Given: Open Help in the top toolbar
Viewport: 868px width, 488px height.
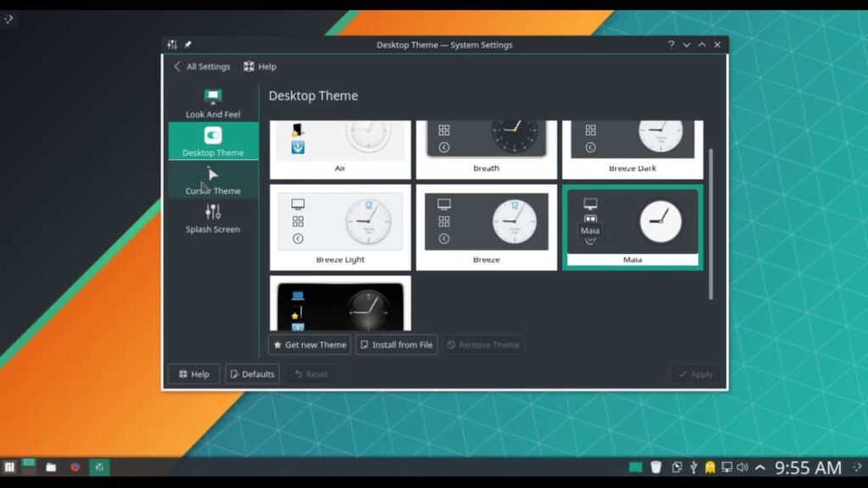Looking at the screenshot, I should [259, 66].
